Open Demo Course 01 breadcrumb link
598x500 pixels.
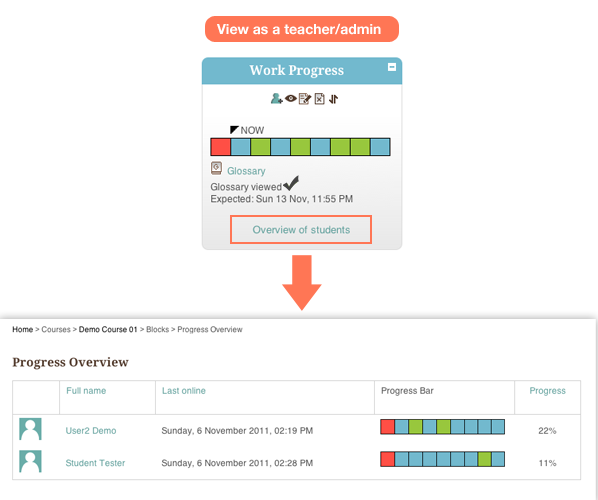[108, 329]
